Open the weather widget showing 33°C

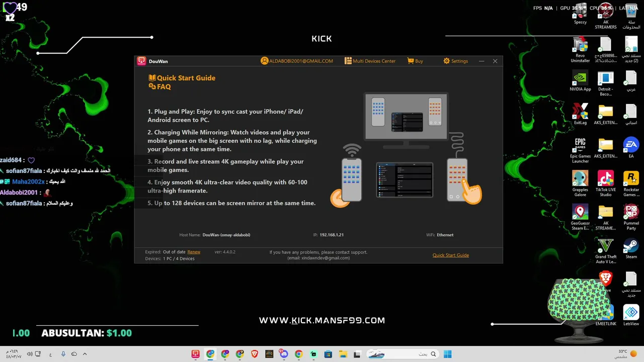pyautogui.click(x=626, y=354)
